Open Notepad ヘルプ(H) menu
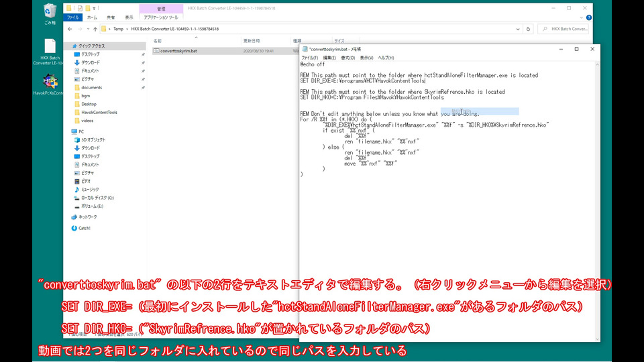The height and width of the screenshot is (362, 644). tap(386, 58)
